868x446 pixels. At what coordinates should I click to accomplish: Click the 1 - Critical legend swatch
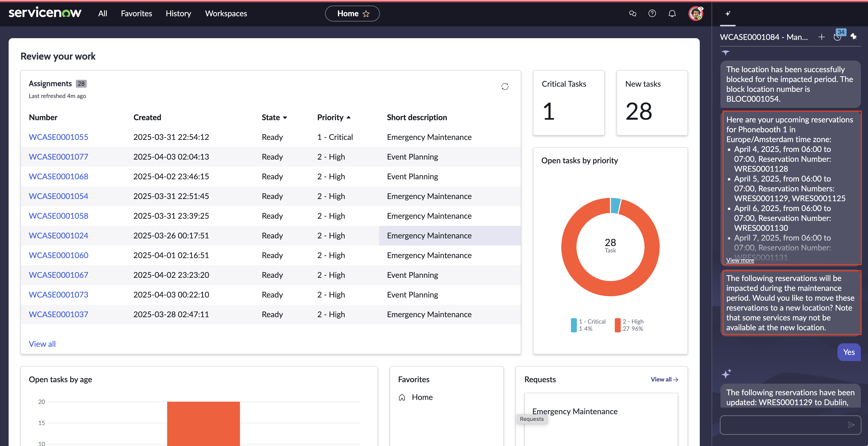pos(573,325)
